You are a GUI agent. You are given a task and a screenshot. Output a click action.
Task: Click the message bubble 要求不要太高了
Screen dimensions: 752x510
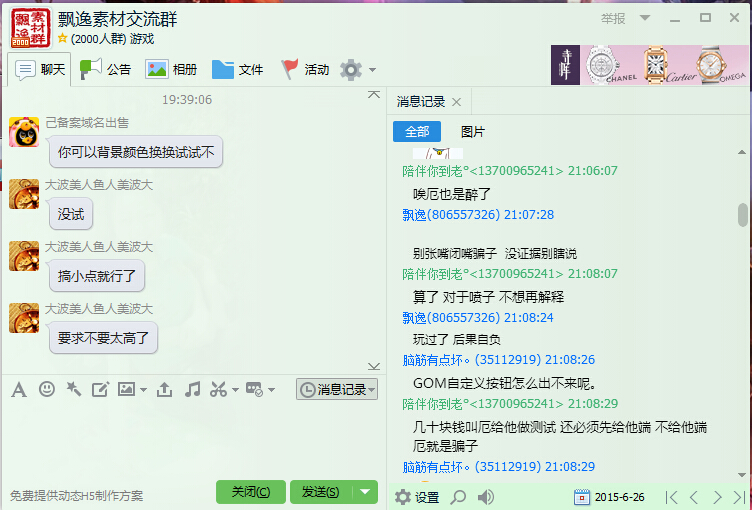[103, 338]
